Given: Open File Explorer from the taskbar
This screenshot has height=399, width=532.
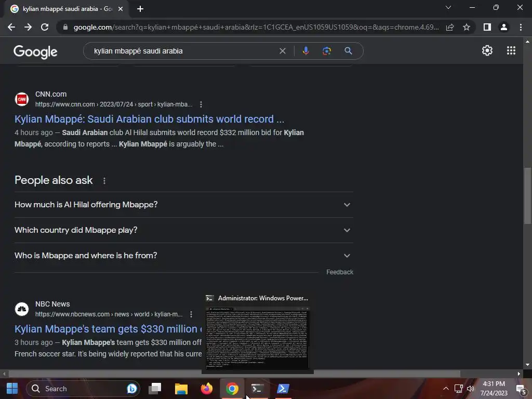Looking at the screenshot, I should [181, 389].
